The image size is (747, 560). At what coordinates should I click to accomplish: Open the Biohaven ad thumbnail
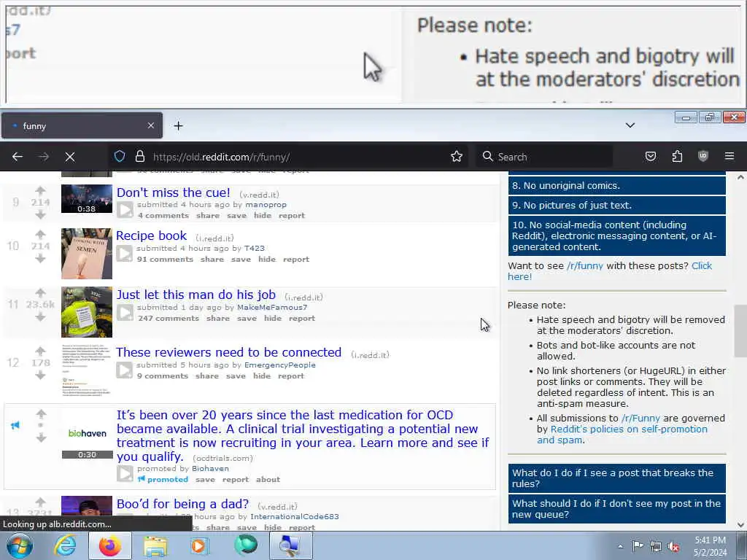pyautogui.click(x=88, y=435)
